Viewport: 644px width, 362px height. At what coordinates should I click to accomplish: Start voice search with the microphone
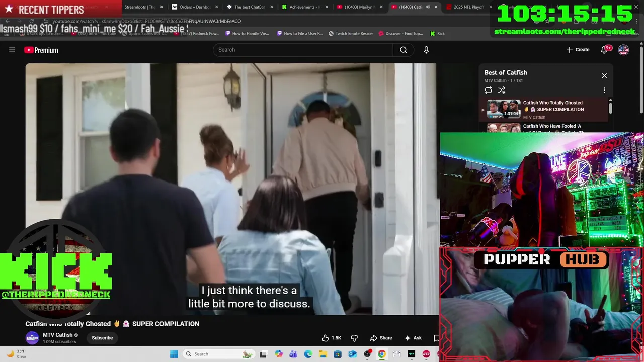pyautogui.click(x=426, y=50)
